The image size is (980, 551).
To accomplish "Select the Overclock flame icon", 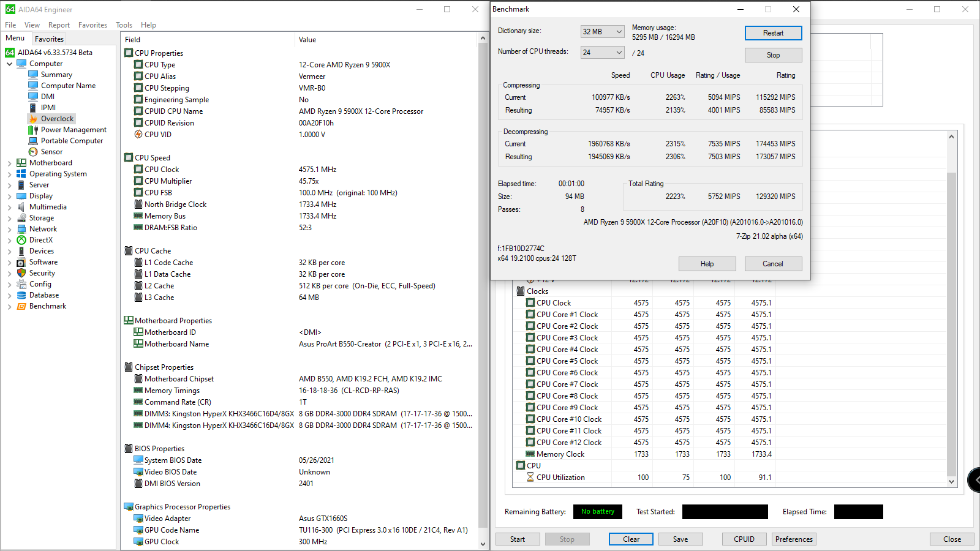I will click(33, 119).
